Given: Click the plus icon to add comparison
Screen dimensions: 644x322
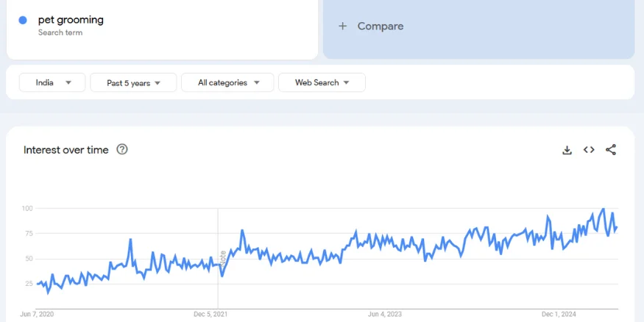Looking at the screenshot, I should [x=342, y=26].
